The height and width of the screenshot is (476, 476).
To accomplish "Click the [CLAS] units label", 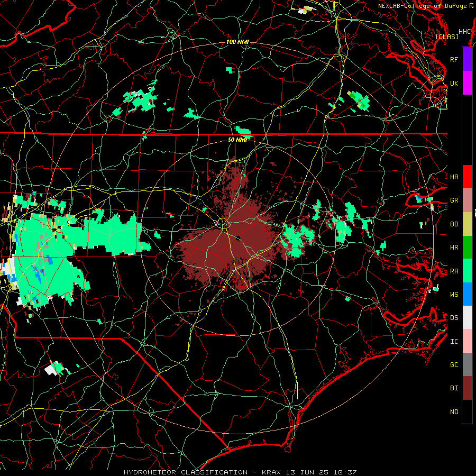I will coord(447,36).
